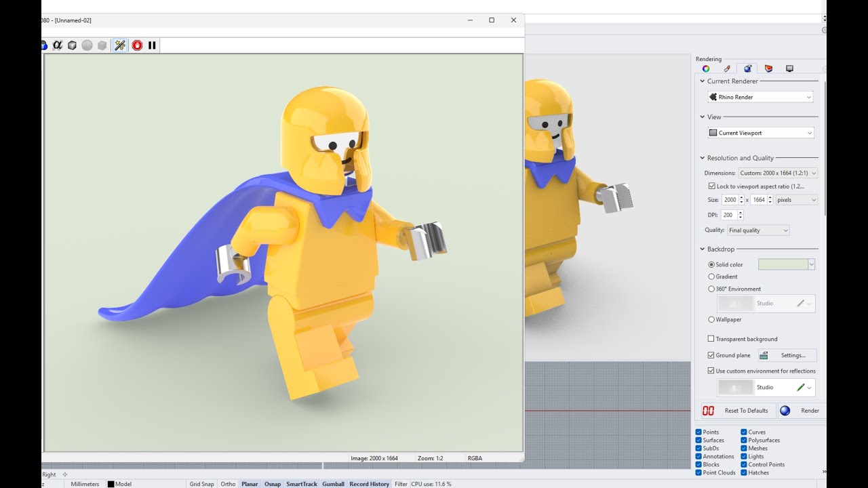Click the Right viewport tab
The width and height of the screenshot is (868, 488).
[50, 474]
